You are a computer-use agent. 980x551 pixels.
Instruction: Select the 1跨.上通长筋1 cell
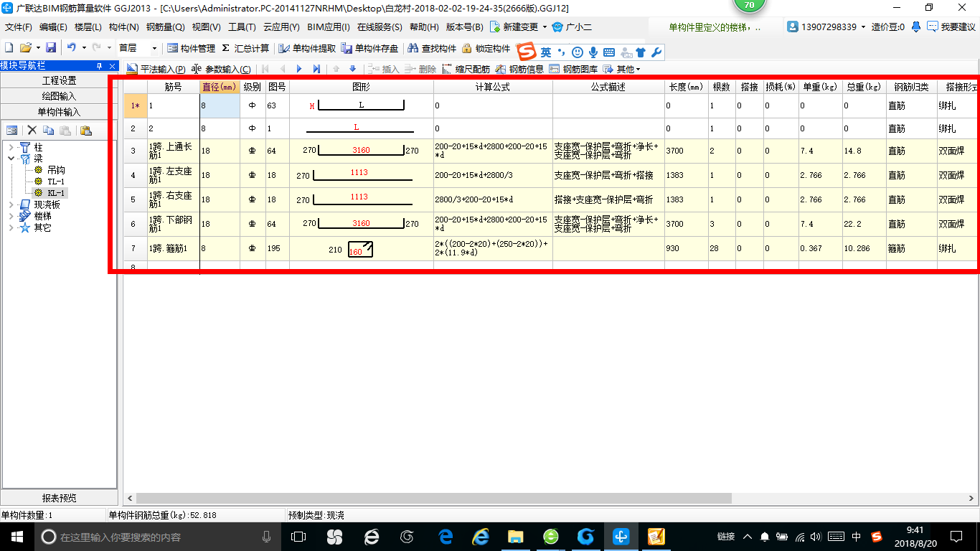[173, 151]
